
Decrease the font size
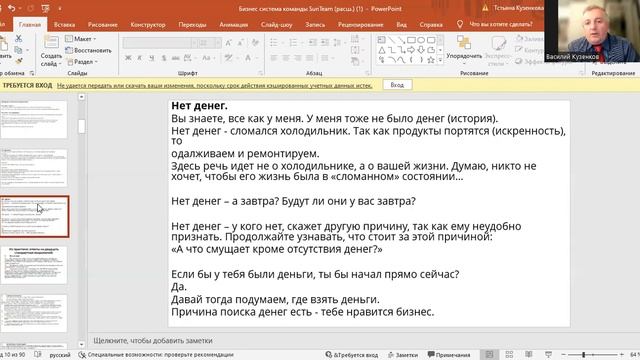coord(241,42)
